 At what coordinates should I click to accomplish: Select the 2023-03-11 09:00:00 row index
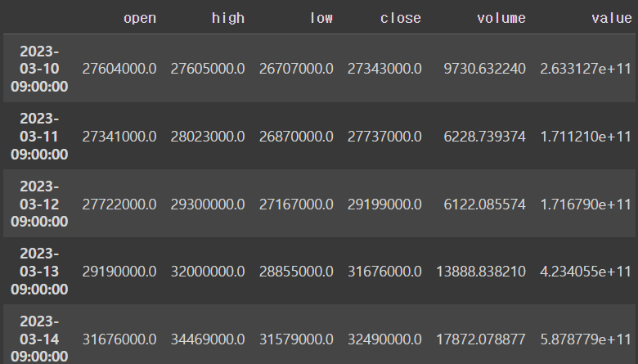[39, 137]
